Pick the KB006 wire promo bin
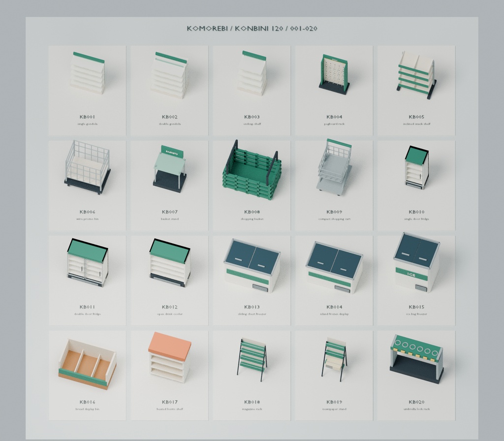 (x=87, y=186)
